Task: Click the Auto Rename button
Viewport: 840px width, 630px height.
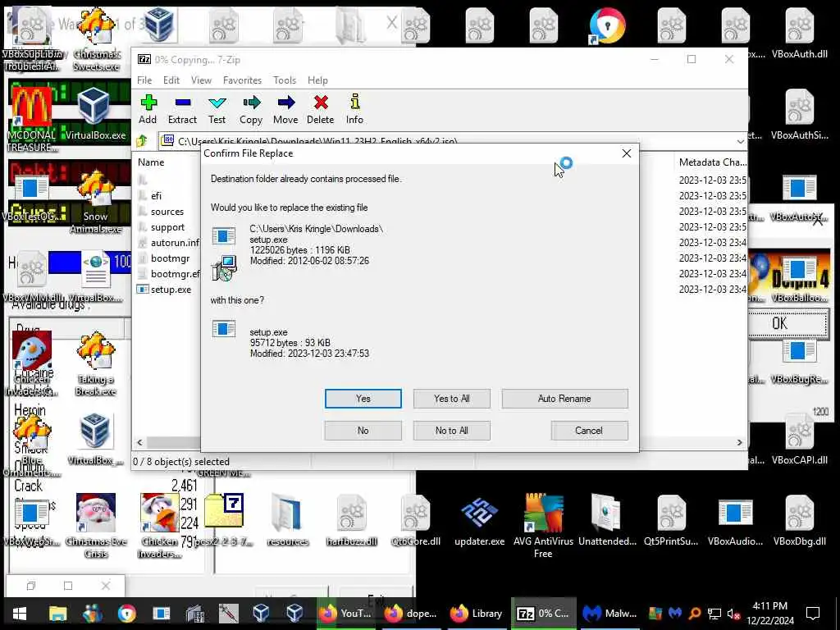Action: point(564,399)
